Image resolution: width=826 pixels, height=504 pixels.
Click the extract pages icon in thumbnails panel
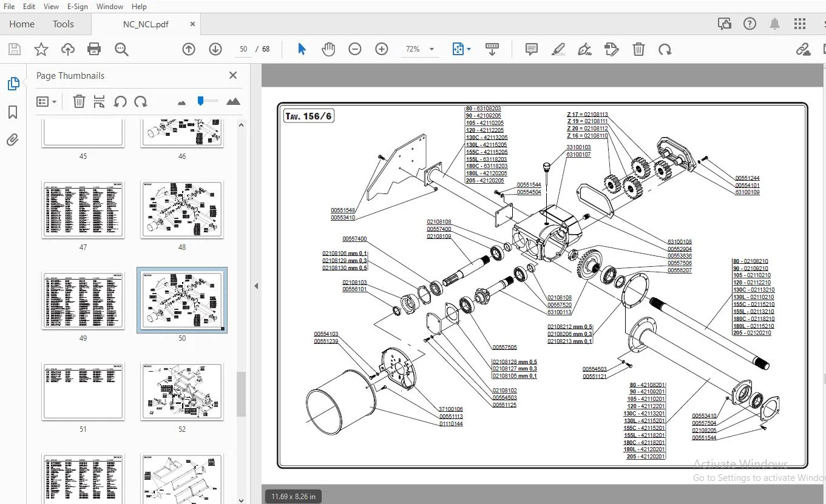coord(100,102)
